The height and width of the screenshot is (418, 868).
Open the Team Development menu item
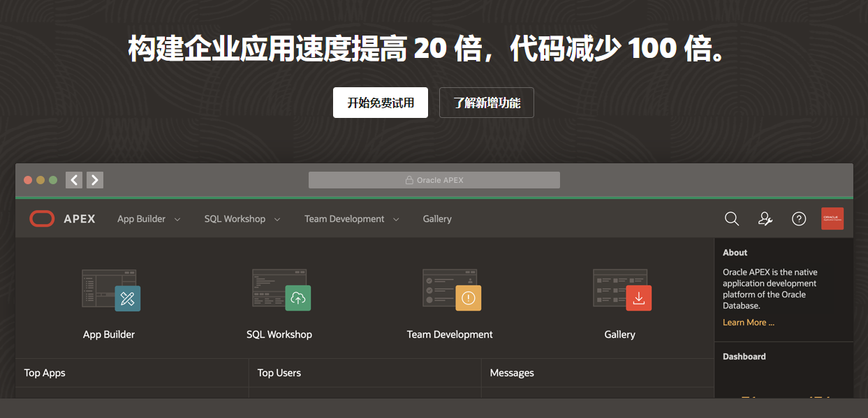point(344,219)
